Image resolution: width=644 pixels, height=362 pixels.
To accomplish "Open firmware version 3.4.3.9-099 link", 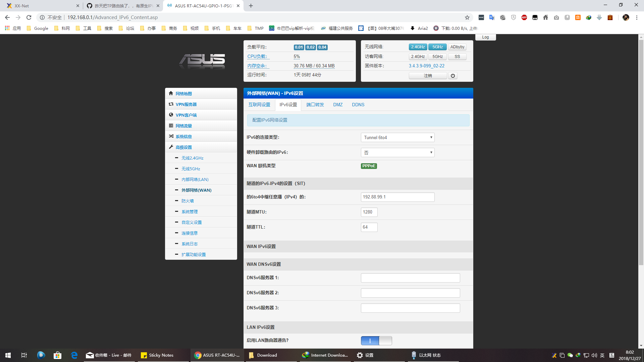I will tap(426, 66).
